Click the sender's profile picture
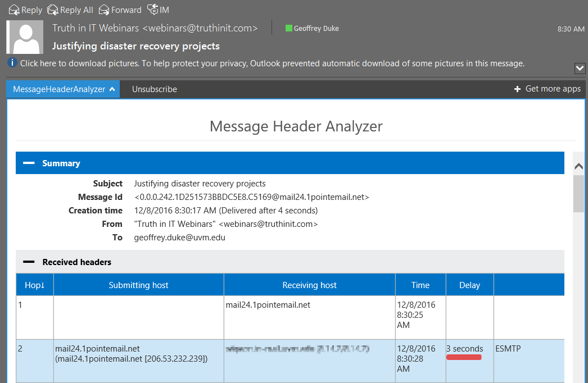588x383 pixels. point(25,37)
